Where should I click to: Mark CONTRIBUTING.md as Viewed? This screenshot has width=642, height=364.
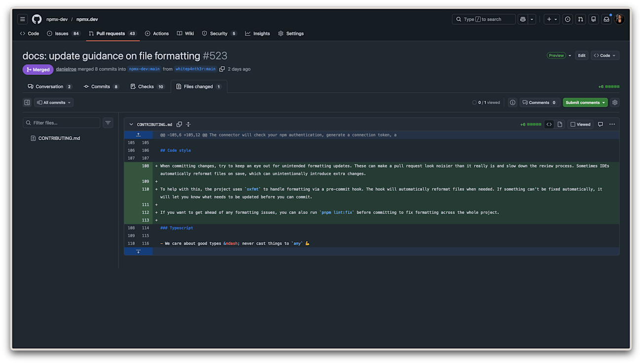(x=581, y=124)
